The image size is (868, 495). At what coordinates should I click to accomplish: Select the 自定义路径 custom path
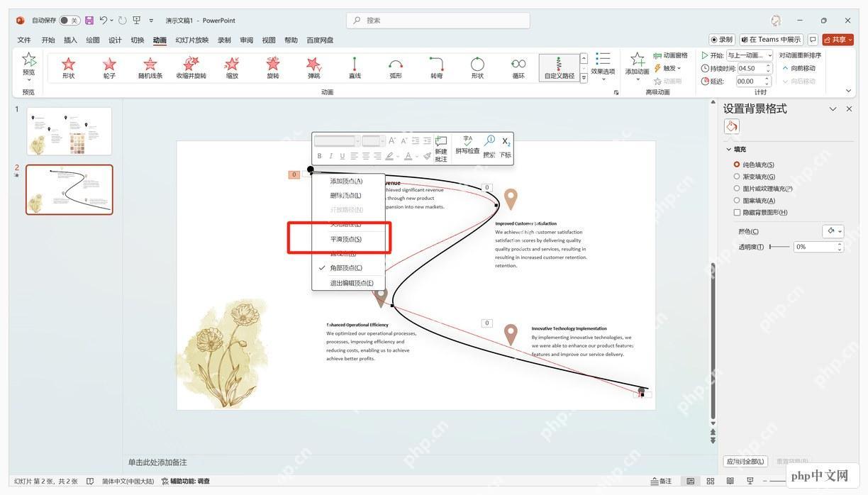pyautogui.click(x=560, y=68)
